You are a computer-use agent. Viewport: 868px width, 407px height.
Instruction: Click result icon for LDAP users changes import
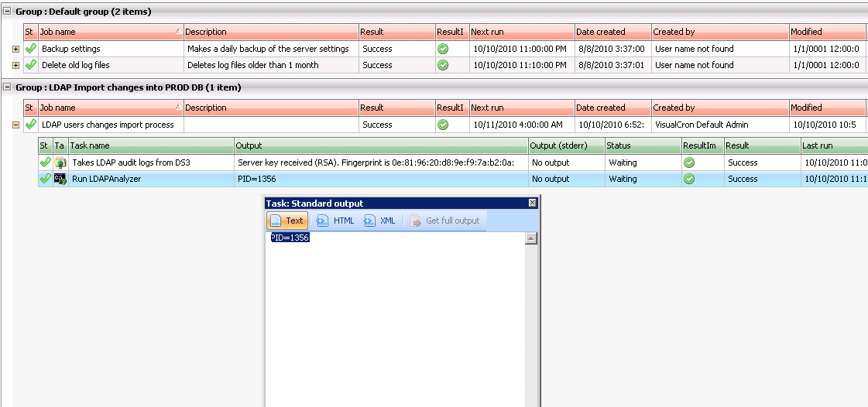(443, 125)
